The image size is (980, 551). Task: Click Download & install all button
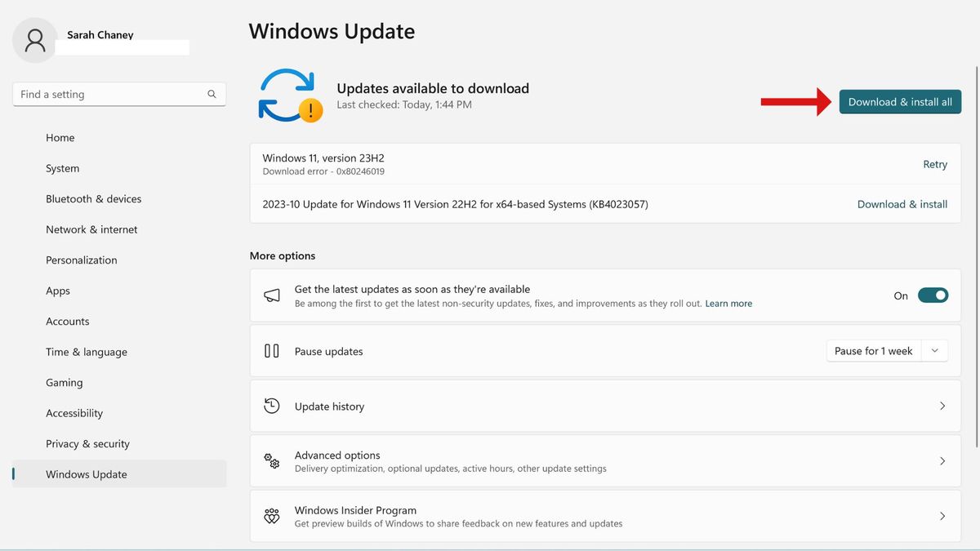coord(899,101)
